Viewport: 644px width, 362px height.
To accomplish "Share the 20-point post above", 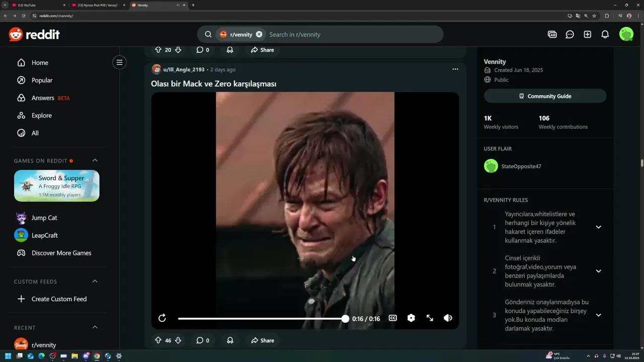I will click(x=262, y=50).
